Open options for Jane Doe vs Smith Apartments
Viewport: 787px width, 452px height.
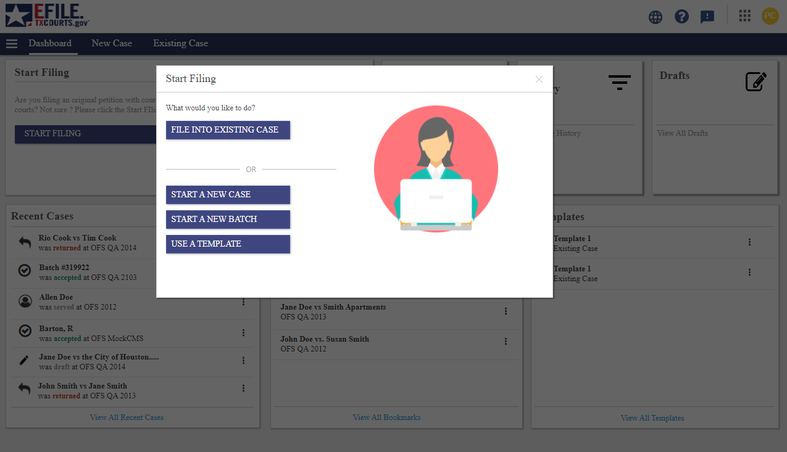coord(505,312)
